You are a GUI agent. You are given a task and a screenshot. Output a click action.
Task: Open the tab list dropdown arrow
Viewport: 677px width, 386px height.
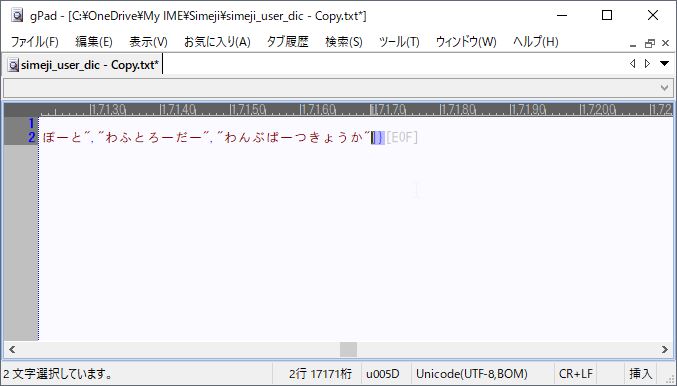(664, 64)
